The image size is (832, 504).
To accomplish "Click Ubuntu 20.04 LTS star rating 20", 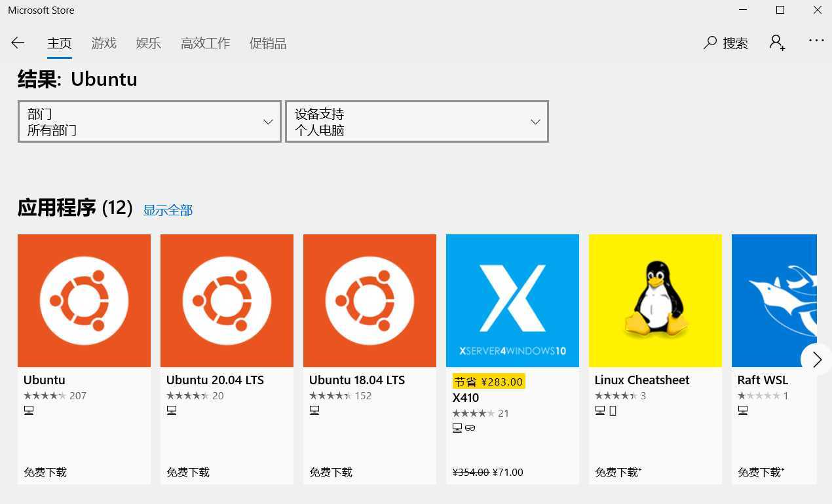I will pyautogui.click(x=195, y=395).
